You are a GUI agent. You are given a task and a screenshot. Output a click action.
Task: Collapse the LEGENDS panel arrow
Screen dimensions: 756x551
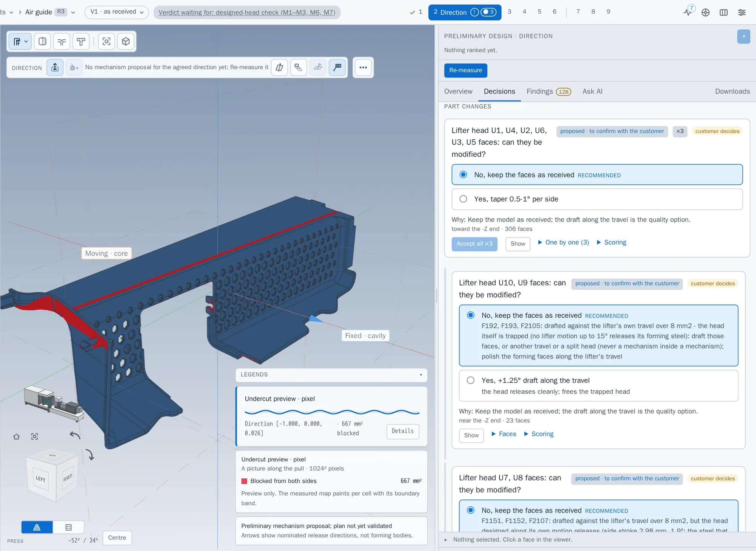(x=421, y=375)
